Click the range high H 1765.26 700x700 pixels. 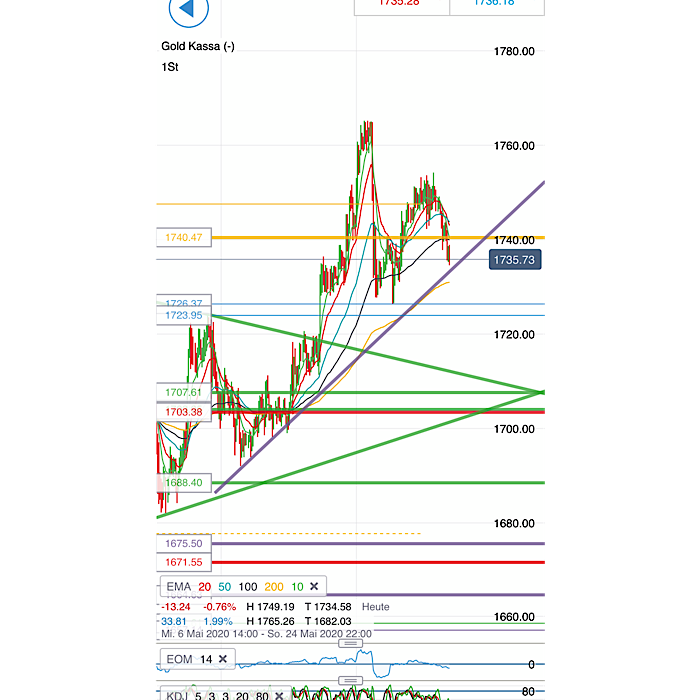(270, 621)
